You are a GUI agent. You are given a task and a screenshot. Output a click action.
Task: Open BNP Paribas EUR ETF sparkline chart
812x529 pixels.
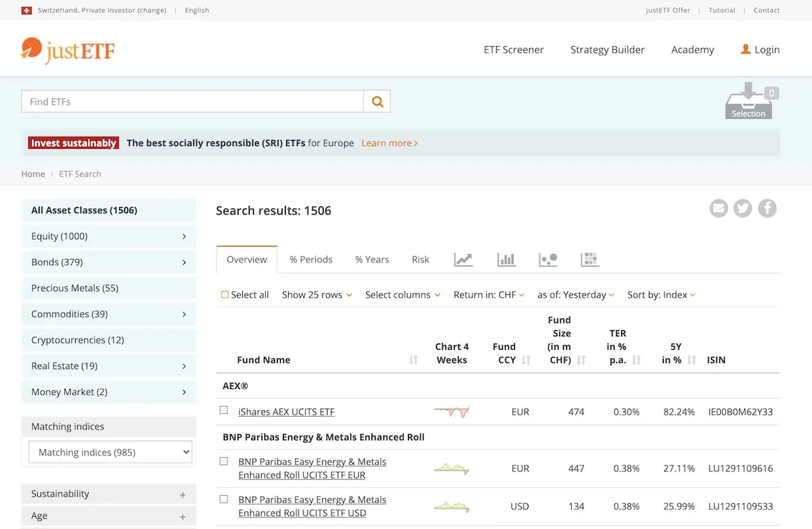pos(451,468)
